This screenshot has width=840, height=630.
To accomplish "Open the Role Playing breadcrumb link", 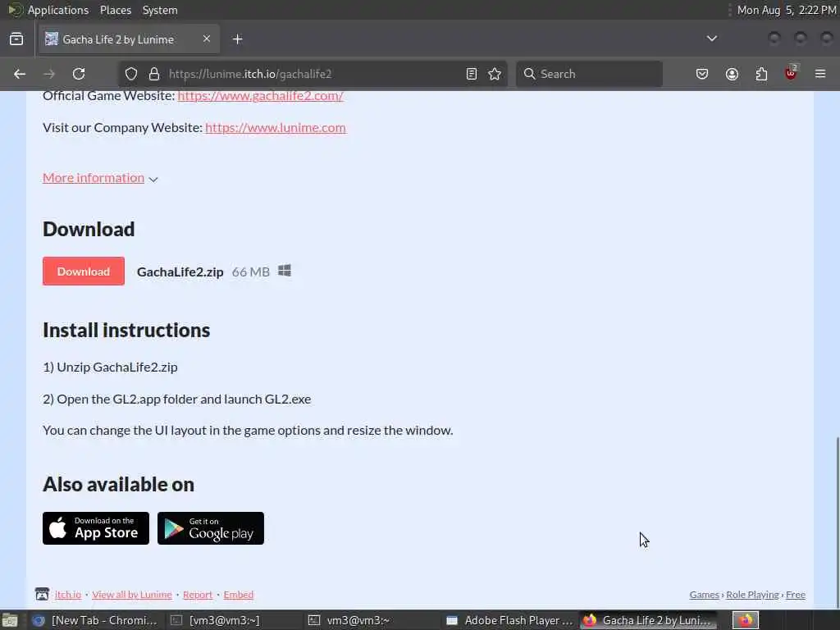I will click(752, 595).
